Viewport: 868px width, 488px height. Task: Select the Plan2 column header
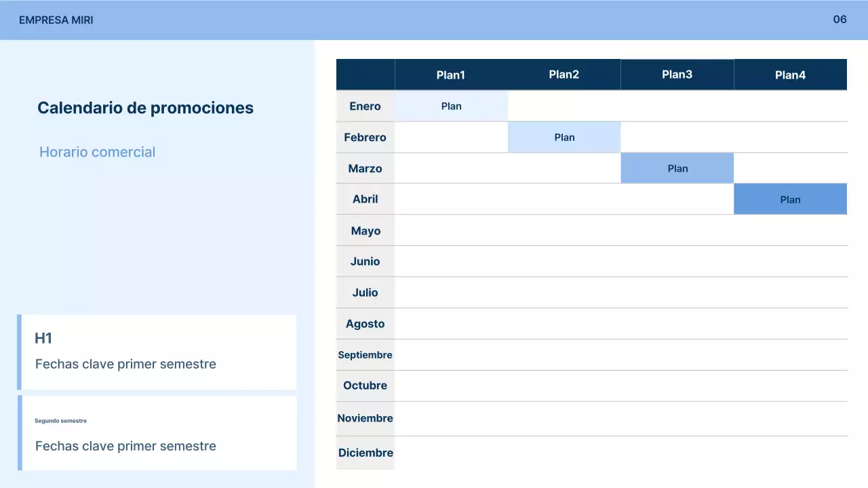click(564, 75)
